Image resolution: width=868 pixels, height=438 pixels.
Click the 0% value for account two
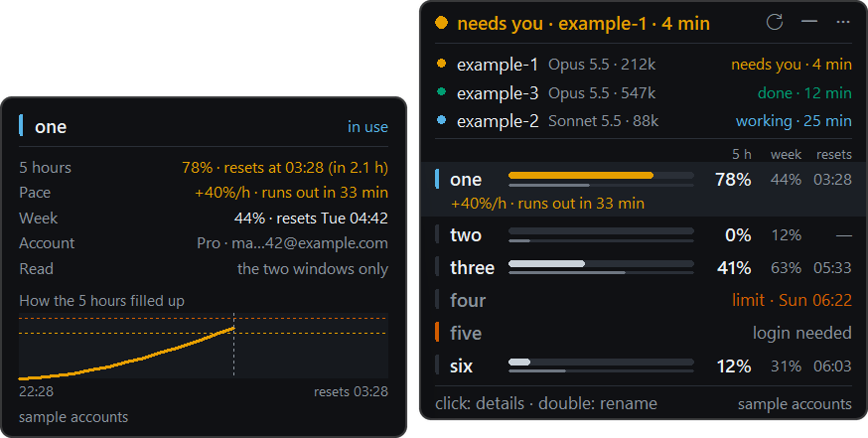[x=738, y=234]
